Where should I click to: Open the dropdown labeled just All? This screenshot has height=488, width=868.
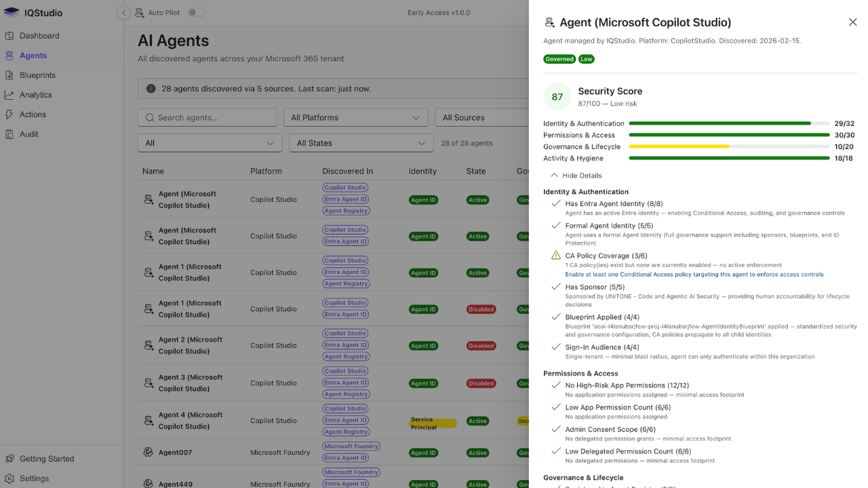tap(210, 143)
